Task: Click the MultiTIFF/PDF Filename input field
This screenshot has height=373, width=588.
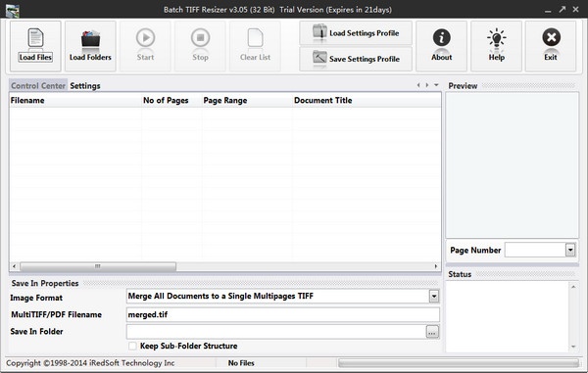Action: tap(283, 314)
